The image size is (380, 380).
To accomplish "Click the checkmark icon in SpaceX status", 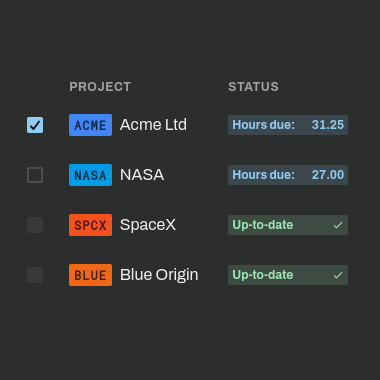I will [x=338, y=225].
